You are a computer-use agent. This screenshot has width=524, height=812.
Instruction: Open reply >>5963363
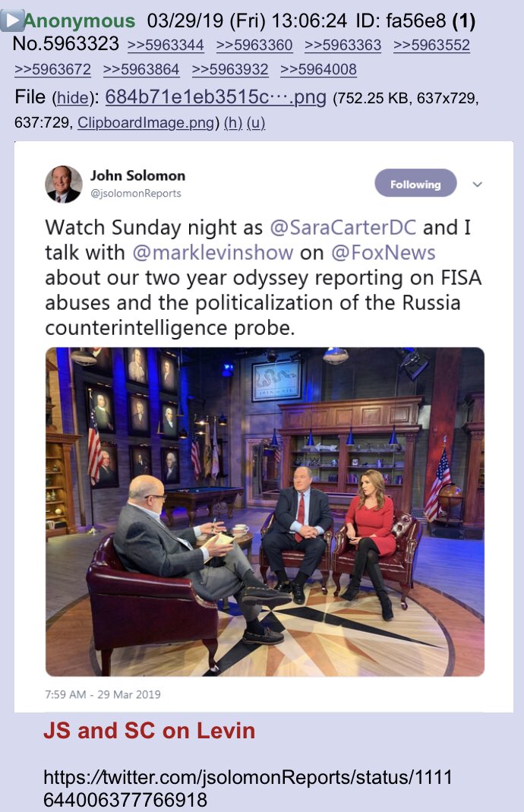pyautogui.click(x=342, y=45)
